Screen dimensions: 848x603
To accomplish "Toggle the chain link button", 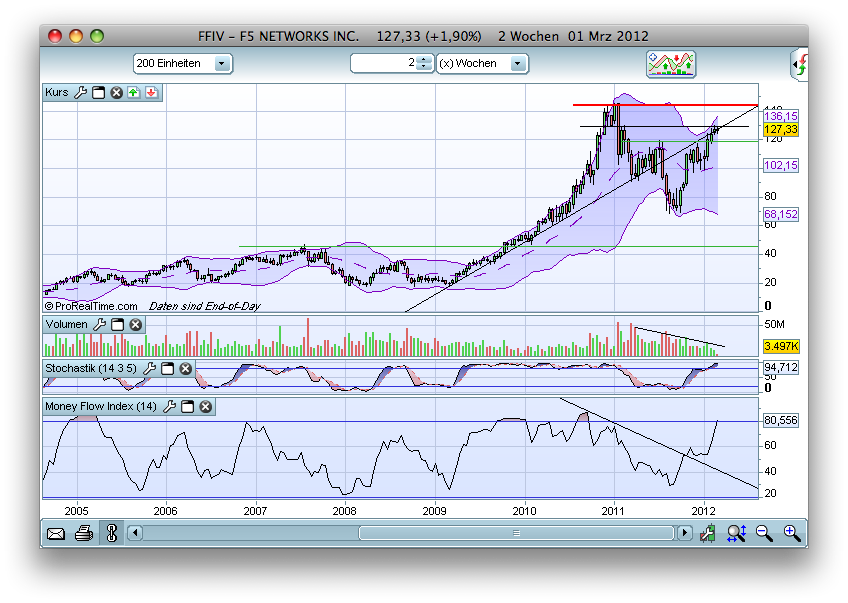I will [112, 533].
